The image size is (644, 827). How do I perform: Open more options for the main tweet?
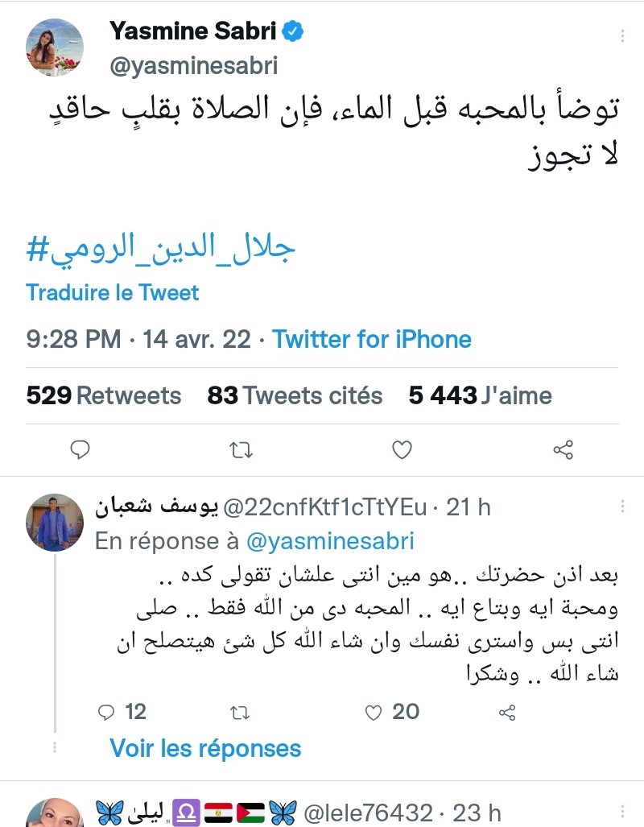pyautogui.click(x=622, y=36)
